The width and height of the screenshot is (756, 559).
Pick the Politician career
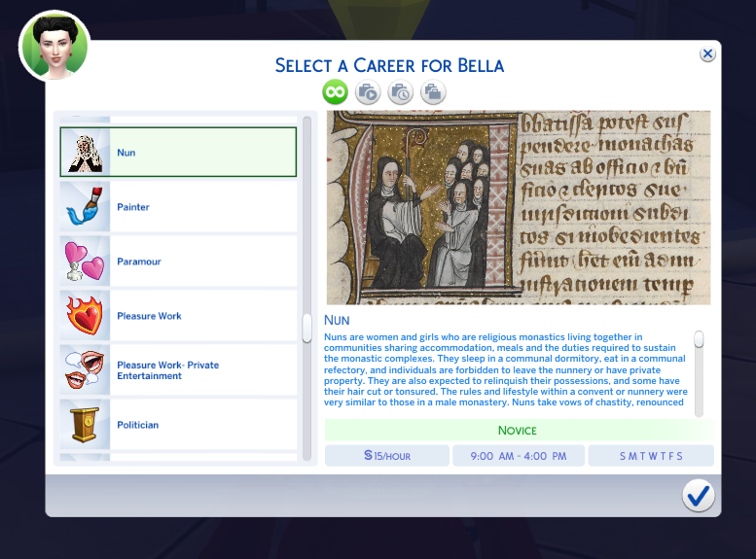[178, 425]
